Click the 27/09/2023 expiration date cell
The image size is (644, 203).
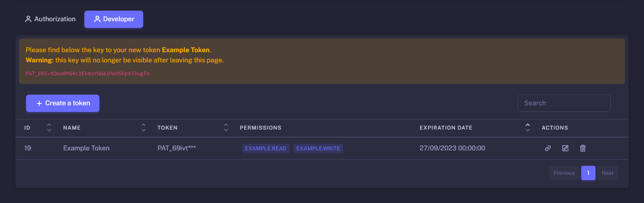452,148
